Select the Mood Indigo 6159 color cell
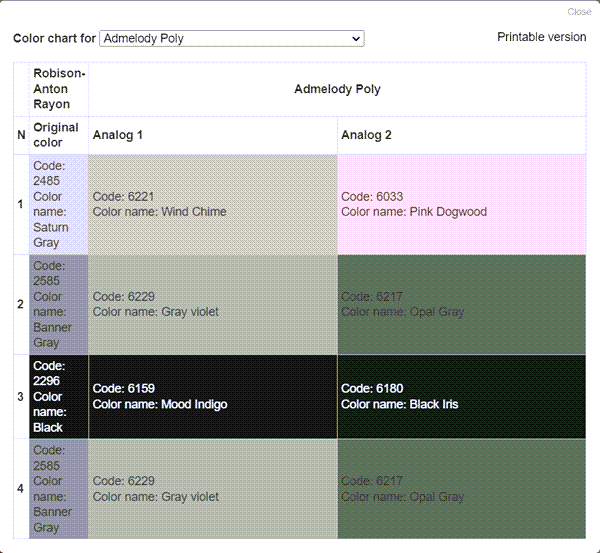Viewport: 600px width, 553px height. 213,396
